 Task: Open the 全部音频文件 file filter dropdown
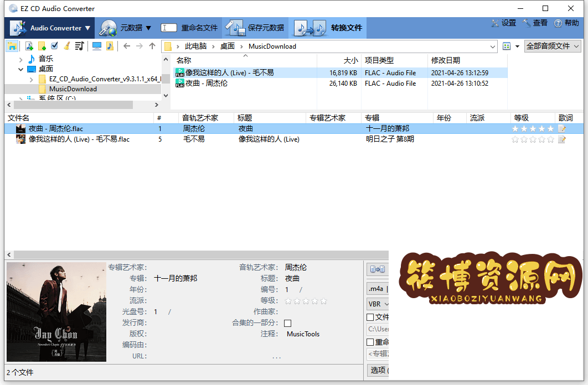coord(553,46)
